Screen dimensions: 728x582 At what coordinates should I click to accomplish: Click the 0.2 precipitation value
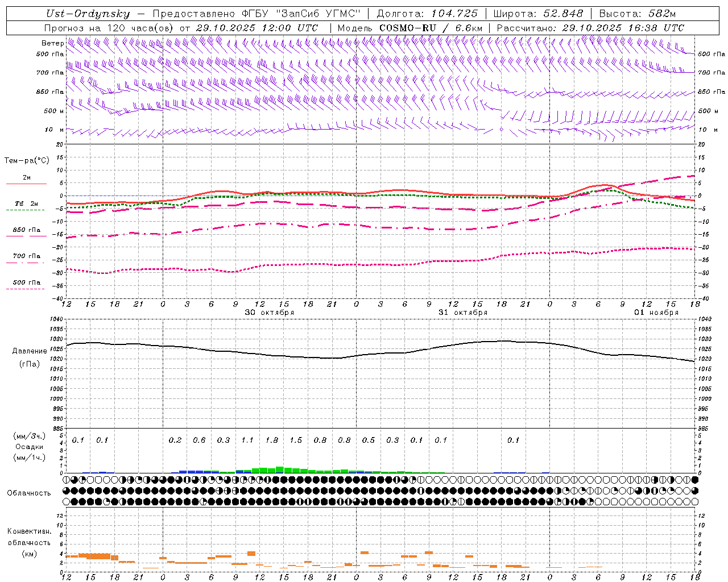[x=175, y=440]
